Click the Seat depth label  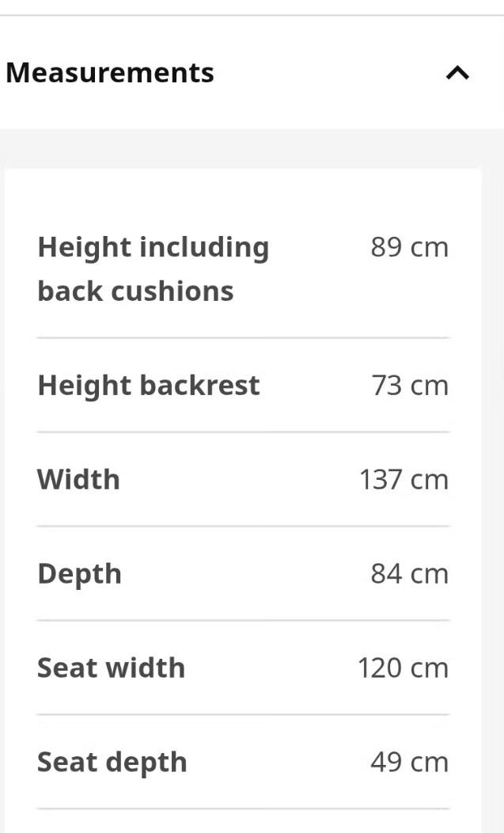tap(112, 763)
